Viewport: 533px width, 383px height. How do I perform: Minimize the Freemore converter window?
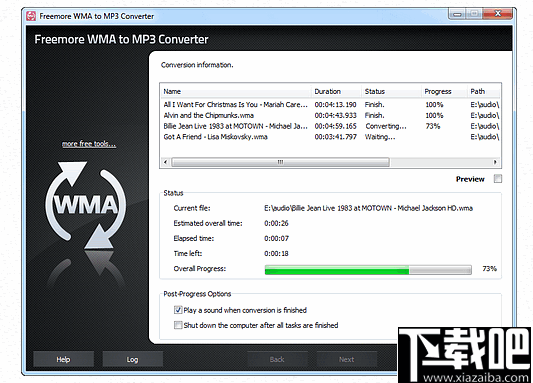pos(458,14)
